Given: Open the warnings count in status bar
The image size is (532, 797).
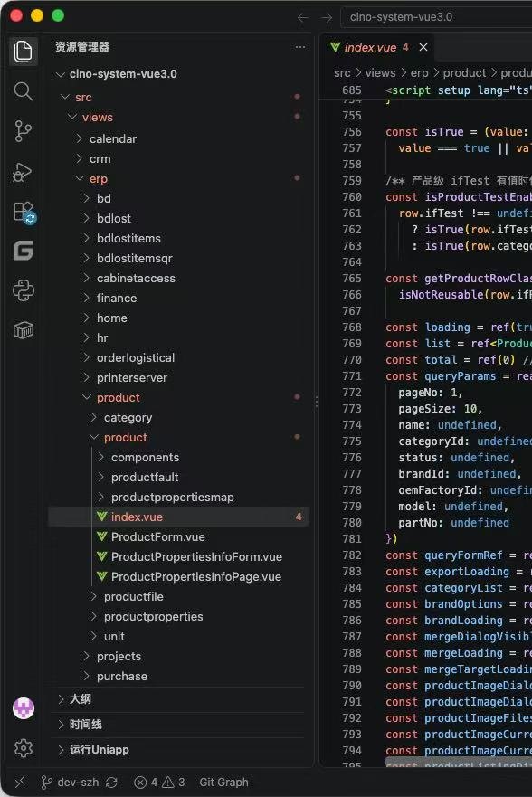Looking at the screenshot, I should click(174, 783).
